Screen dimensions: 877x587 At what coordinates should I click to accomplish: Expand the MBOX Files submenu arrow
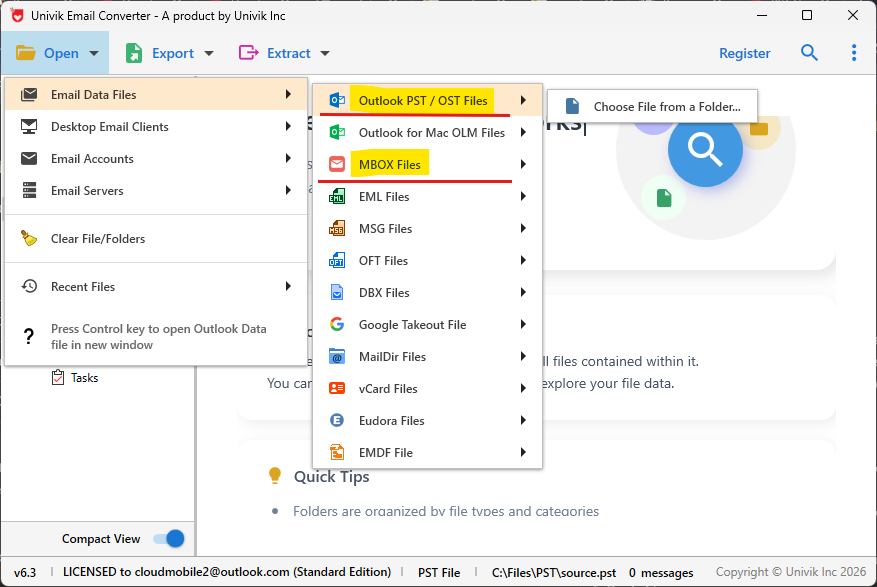(523, 164)
